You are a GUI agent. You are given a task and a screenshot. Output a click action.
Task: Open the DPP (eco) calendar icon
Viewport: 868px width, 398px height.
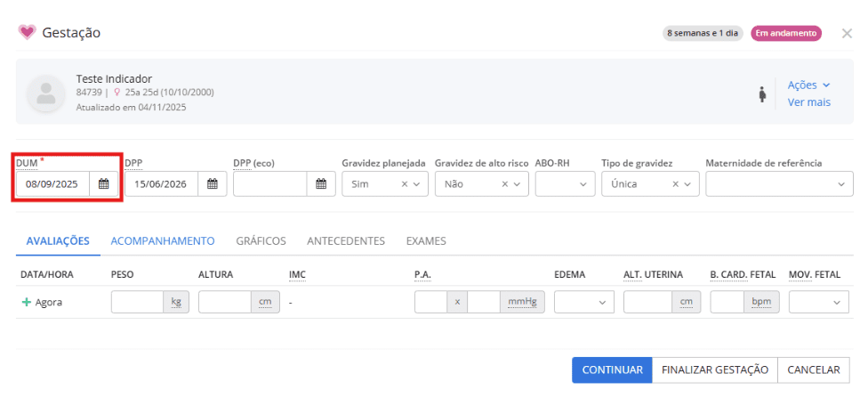[321, 184]
